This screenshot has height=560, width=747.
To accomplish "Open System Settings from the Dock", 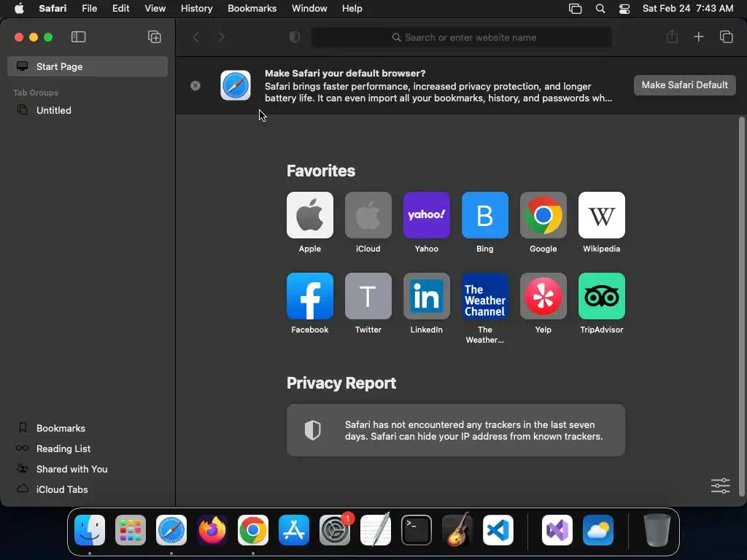I will [335, 530].
